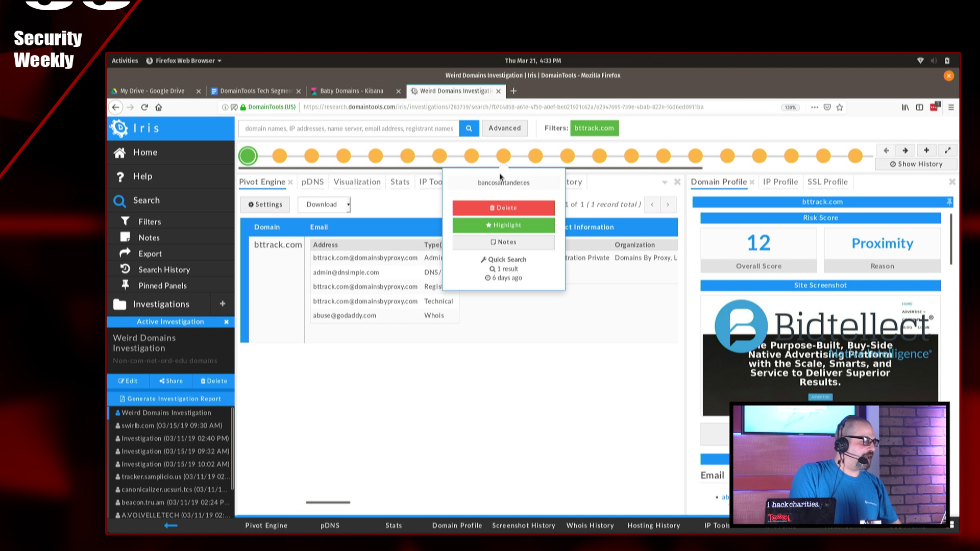Highlight the bancosantander.es search node
This screenshot has height=551, width=980.
point(503,225)
